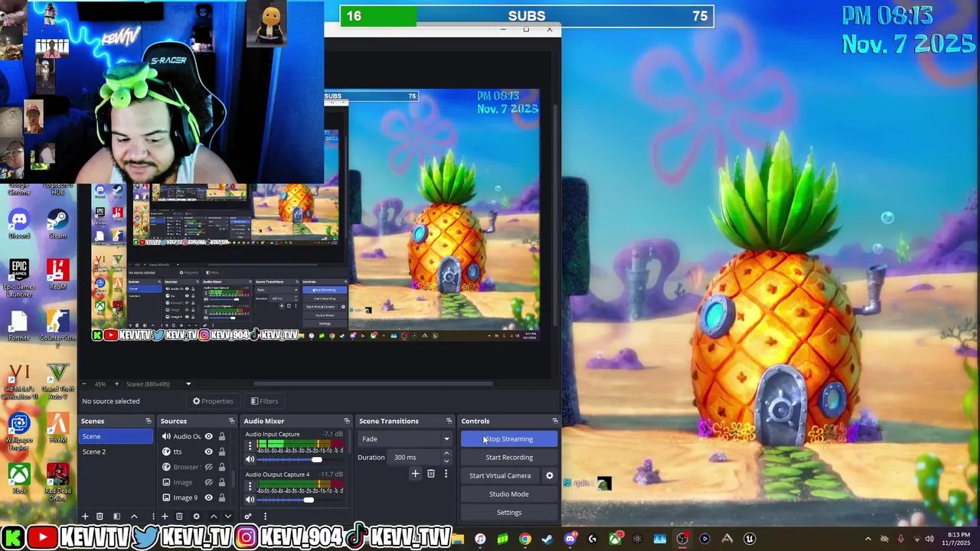Image resolution: width=980 pixels, height=551 pixels.
Task: Pop out the Sources dock
Action: pyautogui.click(x=231, y=421)
